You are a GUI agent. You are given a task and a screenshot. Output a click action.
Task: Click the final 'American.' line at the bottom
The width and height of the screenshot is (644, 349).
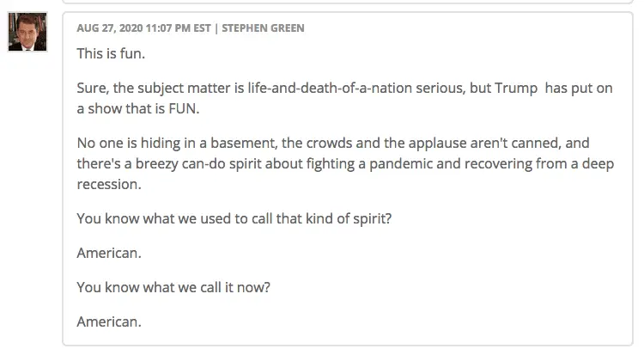click(x=109, y=321)
